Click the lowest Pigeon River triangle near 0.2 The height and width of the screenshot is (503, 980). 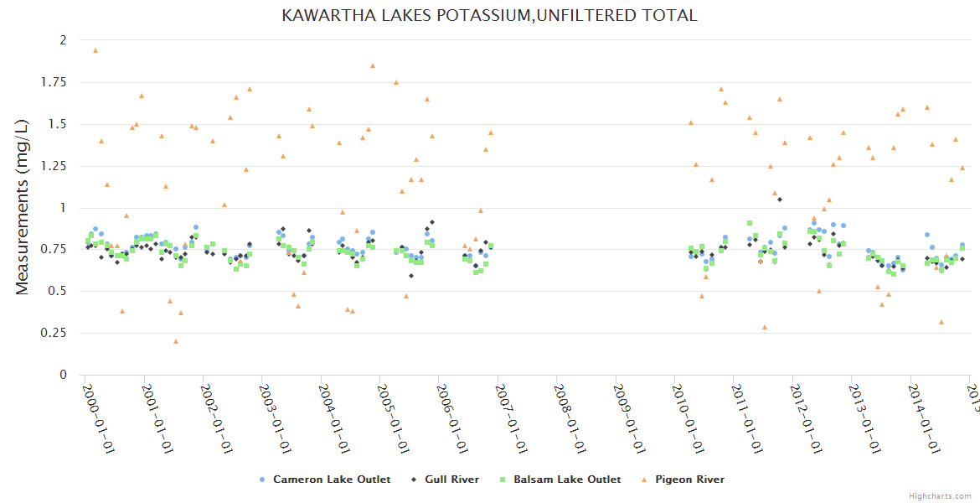click(x=176, y=341)
